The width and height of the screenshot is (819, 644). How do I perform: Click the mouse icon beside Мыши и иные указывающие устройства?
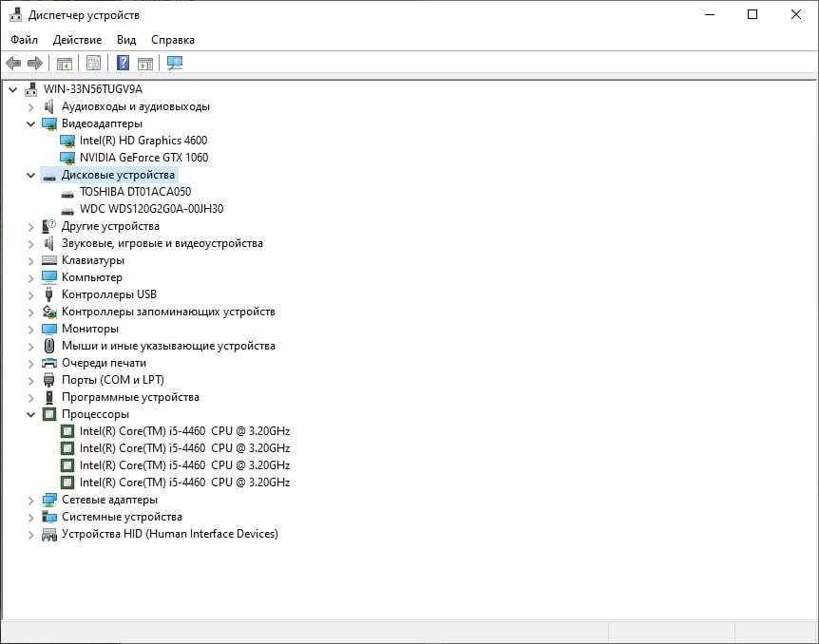[49, 346]
